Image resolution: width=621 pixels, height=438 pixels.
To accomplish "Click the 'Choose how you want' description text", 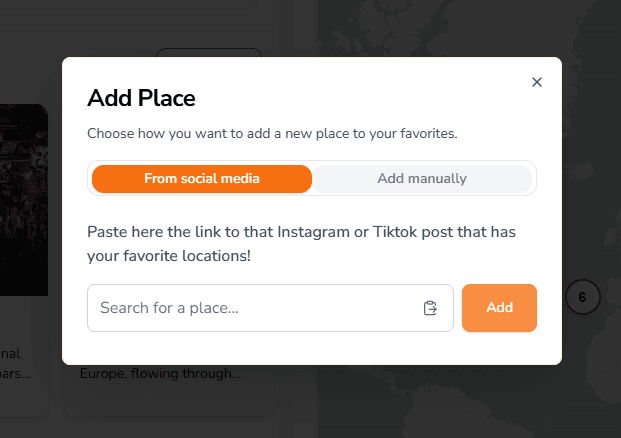I will tap(272, 132).
